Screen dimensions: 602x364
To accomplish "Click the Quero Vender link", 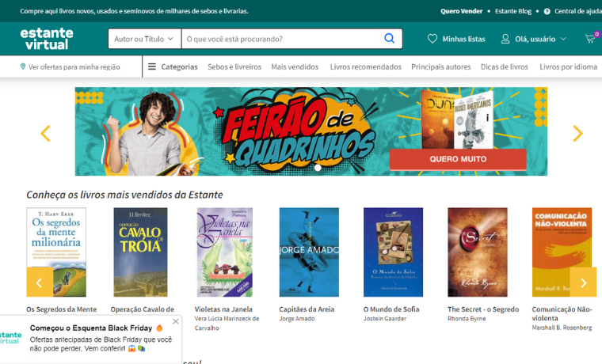I will 462,11.
